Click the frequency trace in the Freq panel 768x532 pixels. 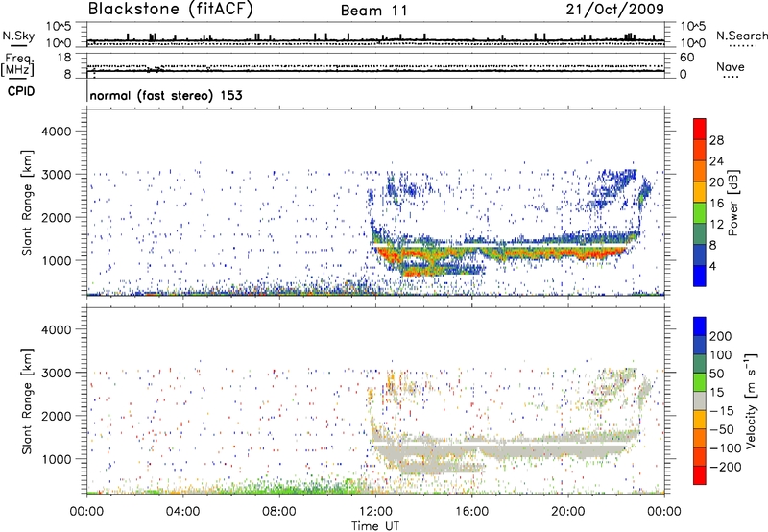pyautogui.click(x=375, y=71)
